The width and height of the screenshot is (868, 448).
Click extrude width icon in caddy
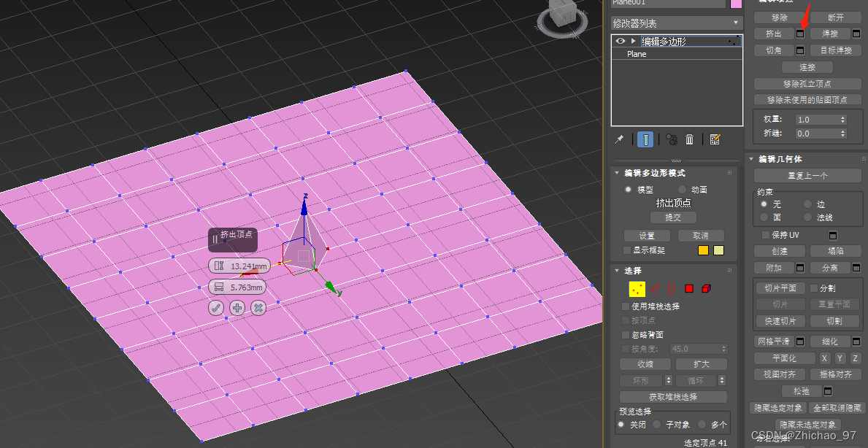(219, 287)
